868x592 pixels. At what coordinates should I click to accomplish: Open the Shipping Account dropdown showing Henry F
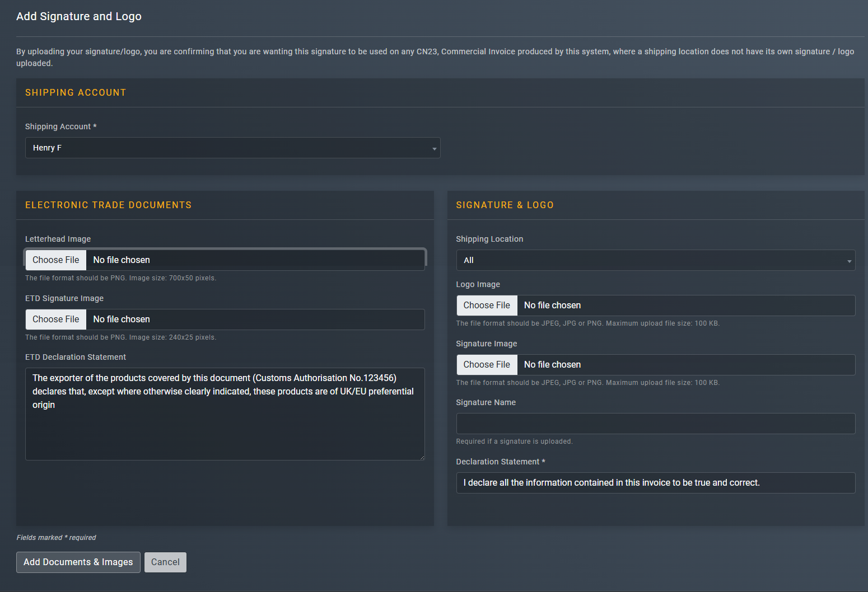click(232, 148)
